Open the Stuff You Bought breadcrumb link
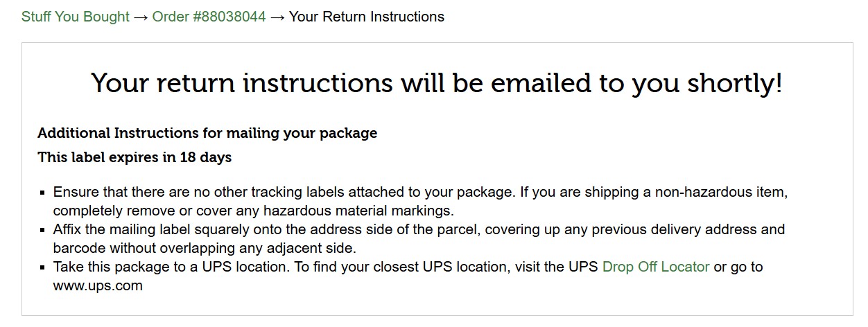 click(x=76, y=17)
